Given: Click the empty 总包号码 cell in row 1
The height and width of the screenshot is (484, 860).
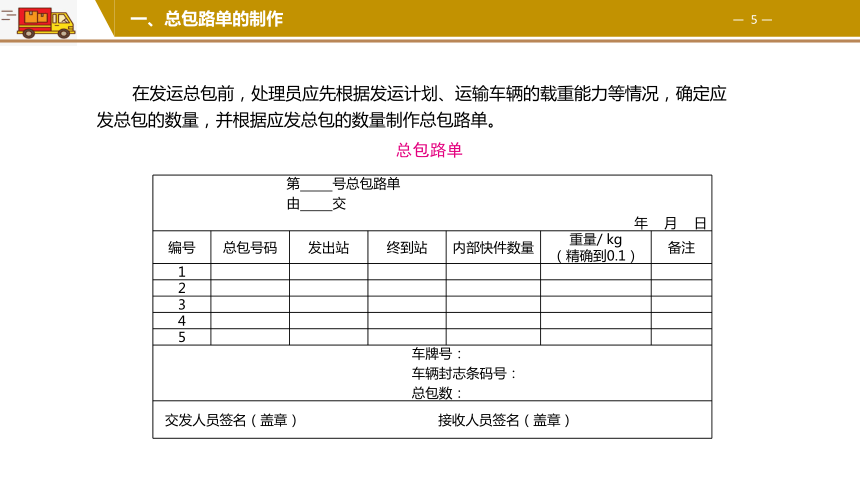Looking at the screenshot, I should (x=250, y=272).
